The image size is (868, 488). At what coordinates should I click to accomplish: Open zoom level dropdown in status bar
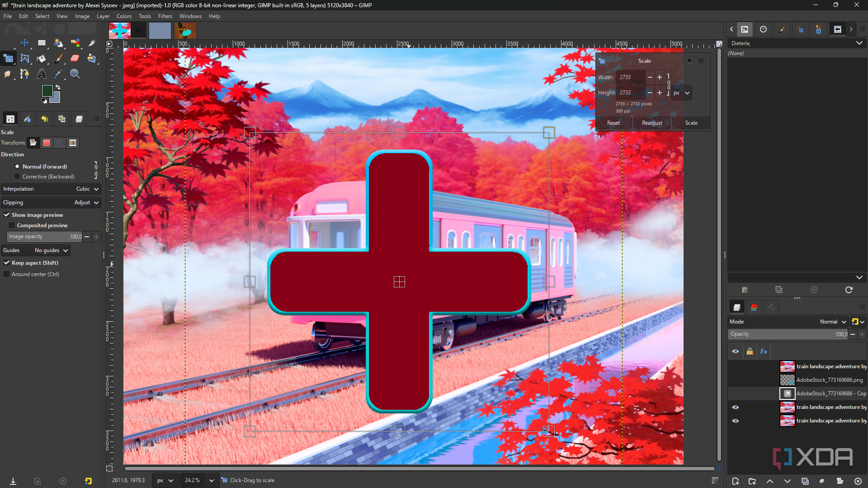click(x=211, y=480)
